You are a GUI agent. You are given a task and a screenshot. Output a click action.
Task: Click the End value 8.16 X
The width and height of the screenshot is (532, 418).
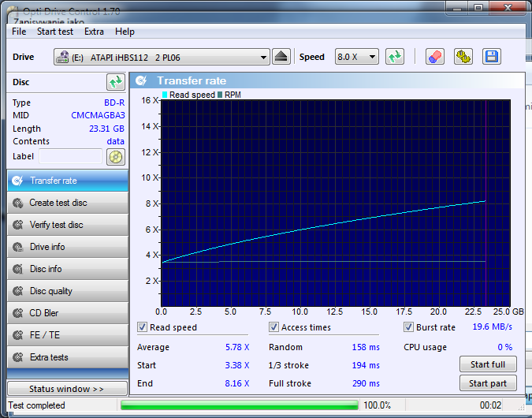(237, 383)
